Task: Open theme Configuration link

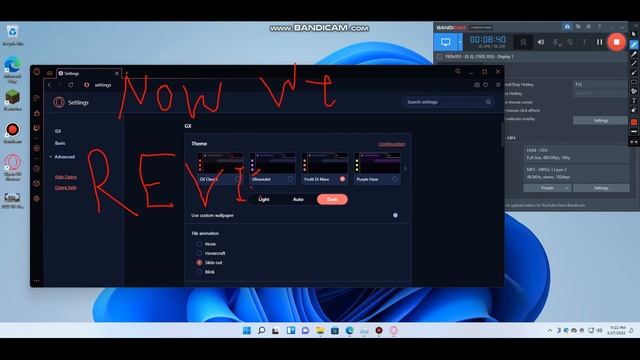Action: [x=391, y=144]
